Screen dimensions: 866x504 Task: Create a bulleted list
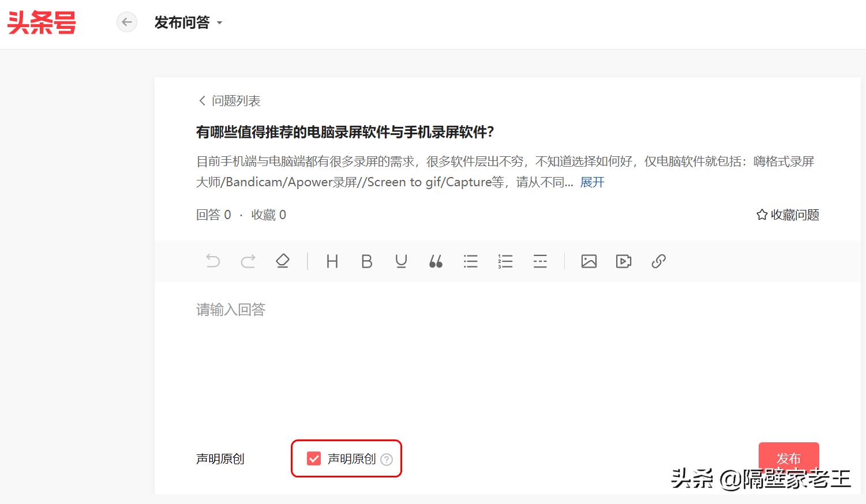point(470,261)
